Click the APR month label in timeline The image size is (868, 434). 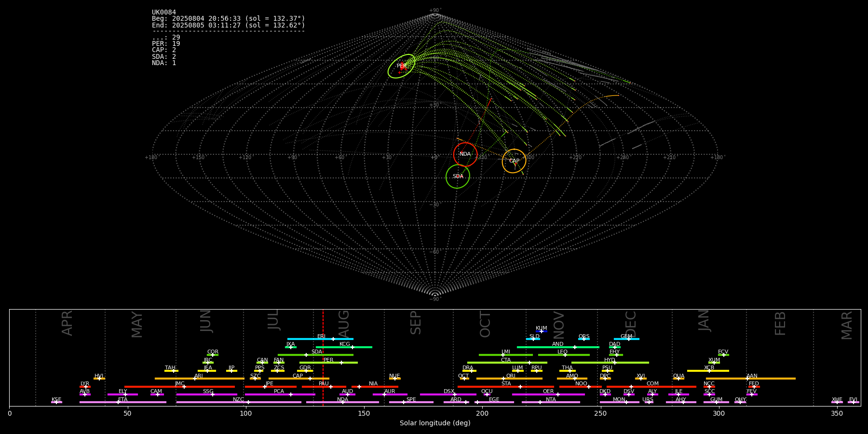click(68, 323)
